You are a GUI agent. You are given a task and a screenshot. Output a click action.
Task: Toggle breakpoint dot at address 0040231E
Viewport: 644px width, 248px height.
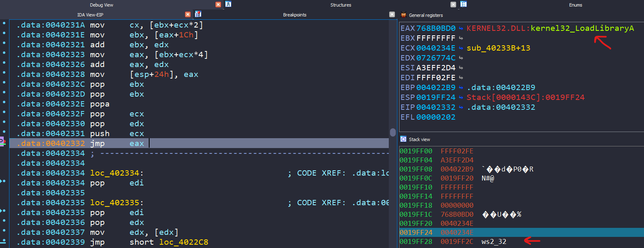click(x=4, y=33)
